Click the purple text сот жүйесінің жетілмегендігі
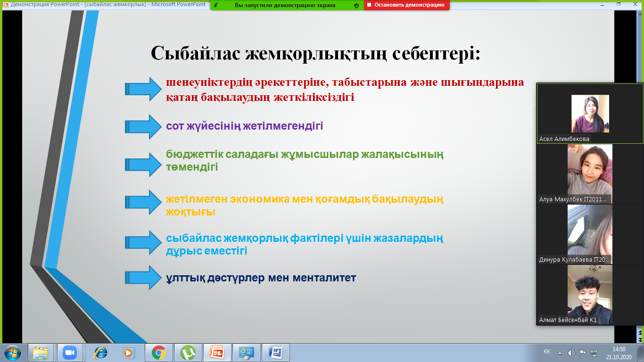Viewport: 644px width, 362px height. point(244,126)
